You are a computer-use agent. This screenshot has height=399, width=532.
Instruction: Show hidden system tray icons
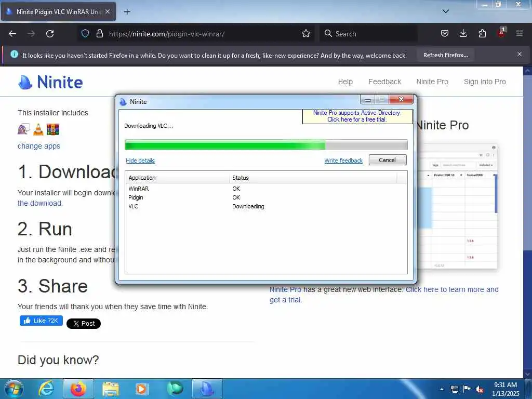coord(442,389)
